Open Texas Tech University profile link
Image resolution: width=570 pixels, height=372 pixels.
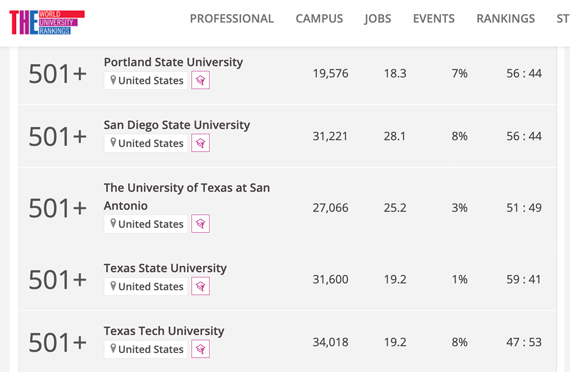(x=164, y=331)
